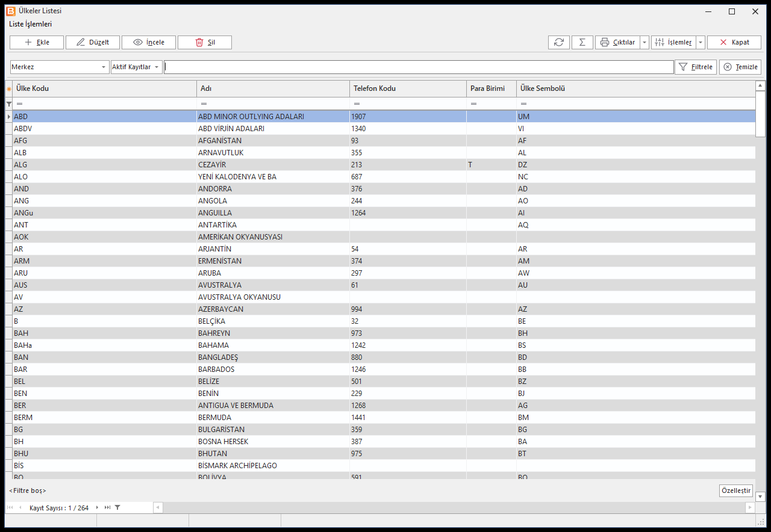Click the Ülke Sembolü column header

click(x=635, y=88)
